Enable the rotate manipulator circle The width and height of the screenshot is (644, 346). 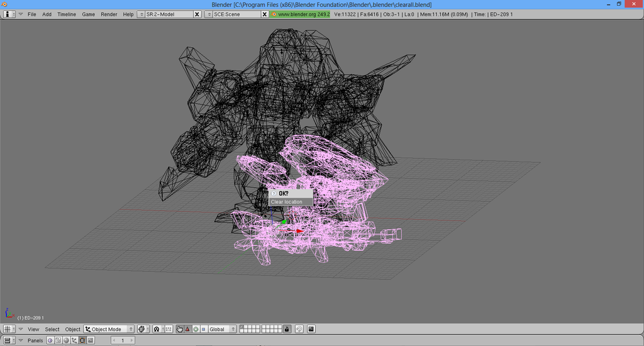[x=196, y=329]
